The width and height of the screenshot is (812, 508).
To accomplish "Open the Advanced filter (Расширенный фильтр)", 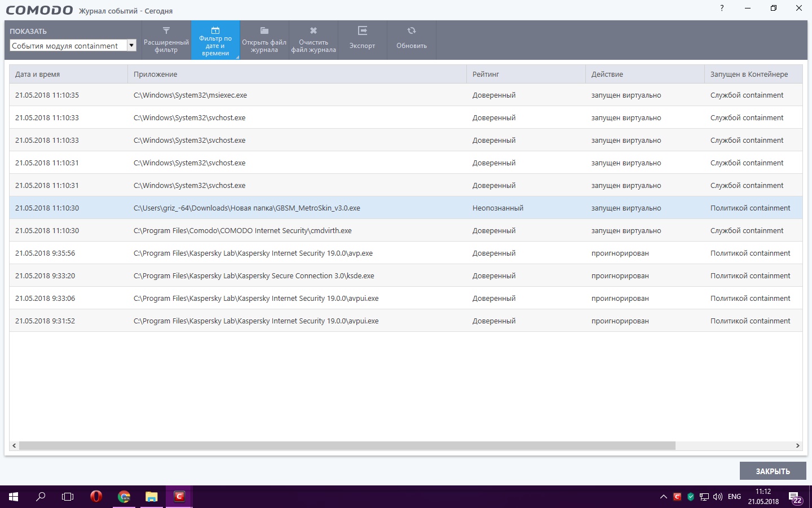I will click(x=166, y=40).
